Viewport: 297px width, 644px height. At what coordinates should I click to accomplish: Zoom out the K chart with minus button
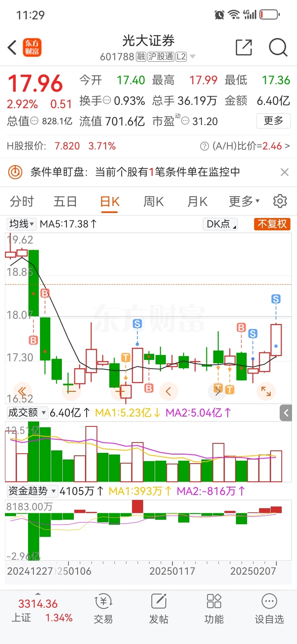pyautogui.click(x=71, y=391)
